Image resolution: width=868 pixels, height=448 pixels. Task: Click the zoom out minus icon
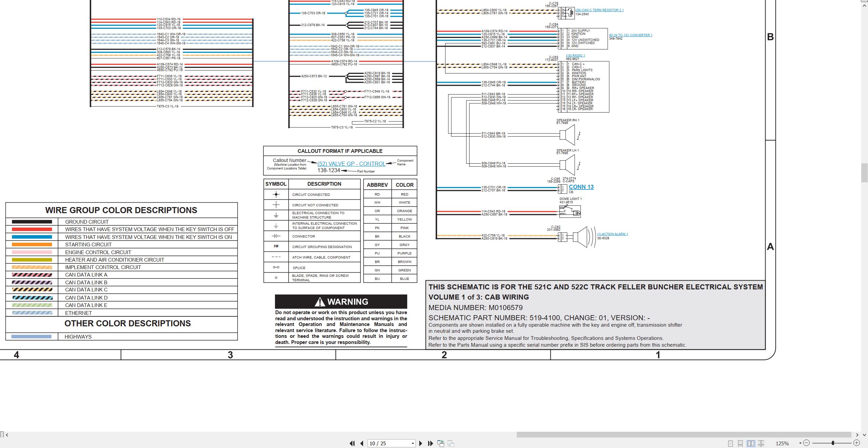click(807, 443)
